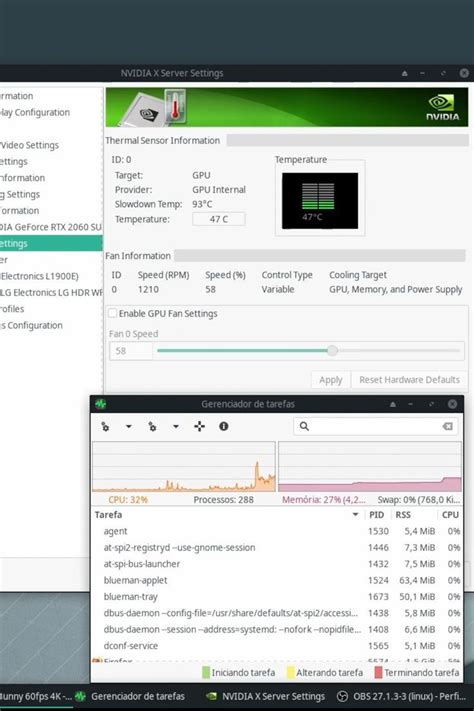474x711 pixels.
Task: Open Gerenciador de tarefas from the taskbar
Action: 131,696
